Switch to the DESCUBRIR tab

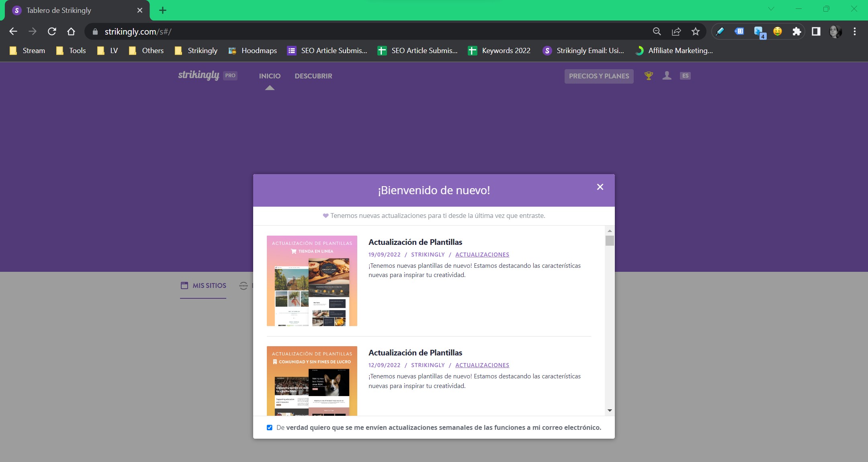click(313, 76)
